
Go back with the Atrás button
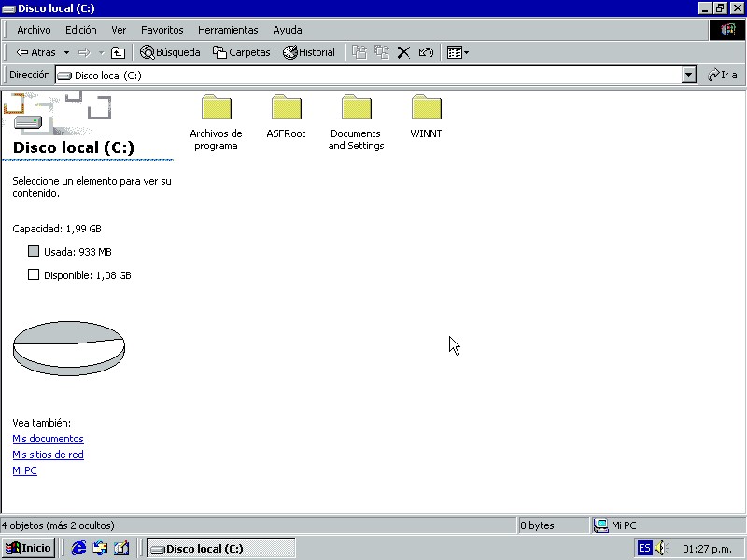coord(35,52)
